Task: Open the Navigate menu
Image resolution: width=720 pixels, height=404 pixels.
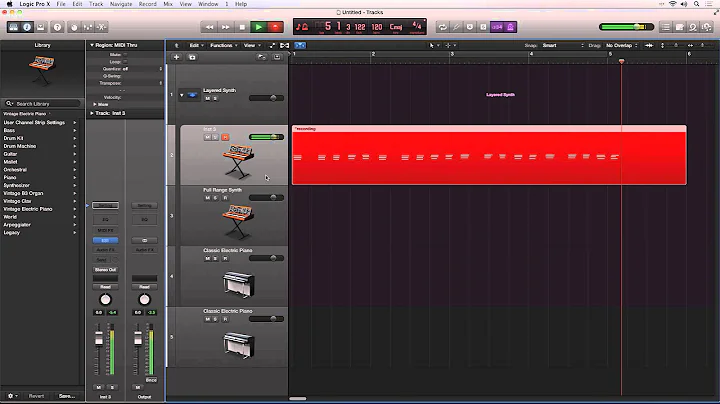Action: click(121, 4)
